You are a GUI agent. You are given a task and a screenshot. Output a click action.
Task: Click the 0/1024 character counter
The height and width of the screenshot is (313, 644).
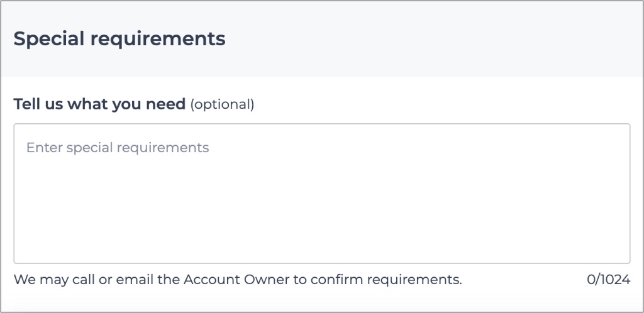click(608, 280)
